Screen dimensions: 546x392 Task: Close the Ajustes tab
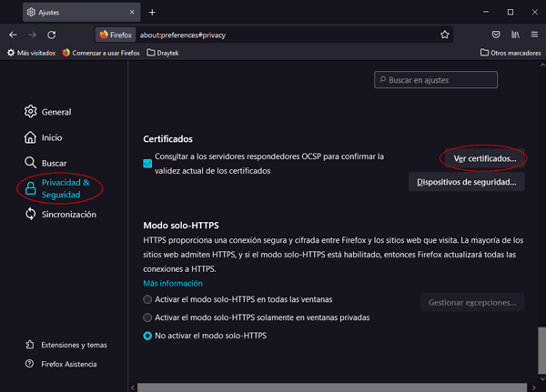click(x=132, y=12)
